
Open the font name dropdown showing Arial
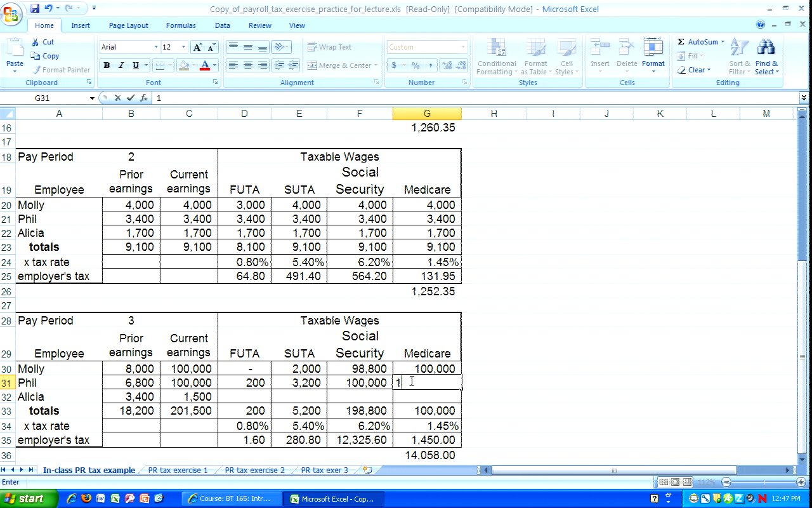click(x=156, y=47)
